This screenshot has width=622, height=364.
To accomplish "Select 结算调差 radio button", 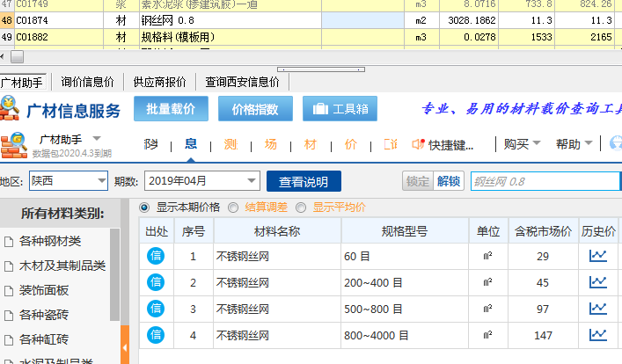I will point(233,207).
